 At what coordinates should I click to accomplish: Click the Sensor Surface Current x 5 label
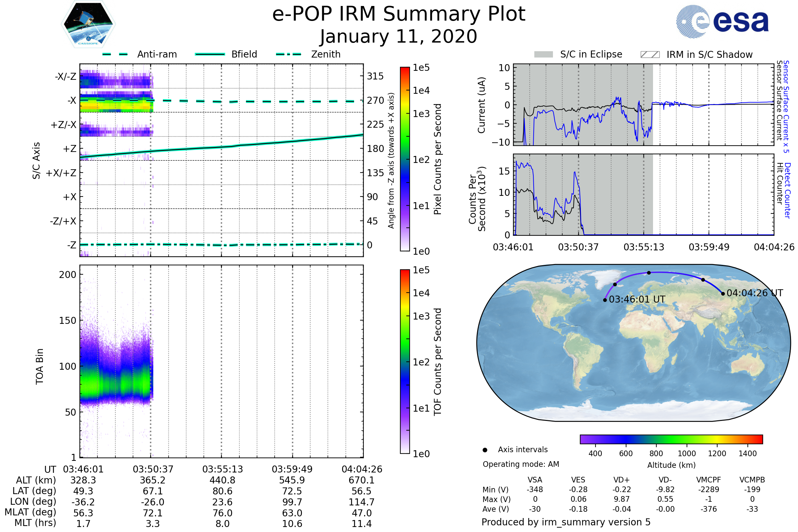tap(786, 106)
